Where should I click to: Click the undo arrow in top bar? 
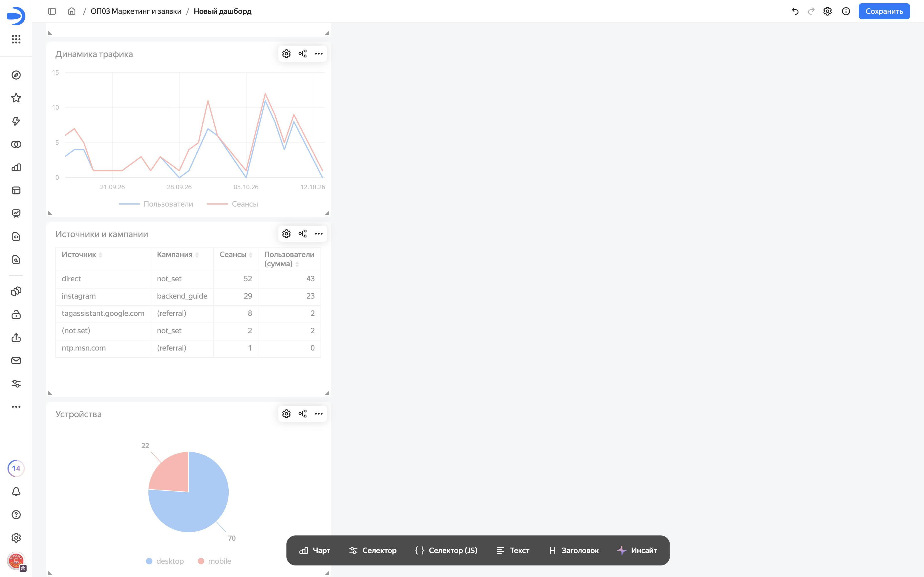click(x=795, y=12)
